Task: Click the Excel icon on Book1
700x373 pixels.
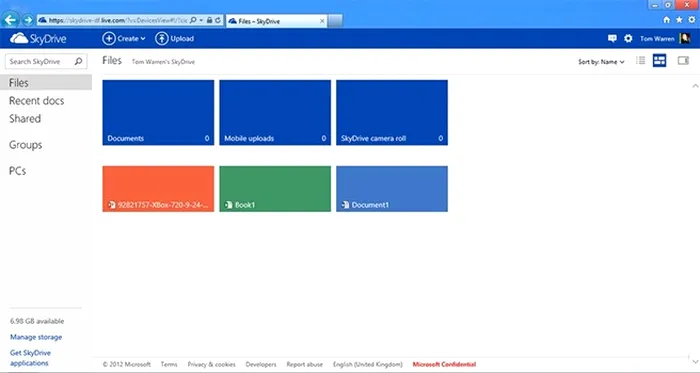Action: pyautogui.click(x=229, y=205)
